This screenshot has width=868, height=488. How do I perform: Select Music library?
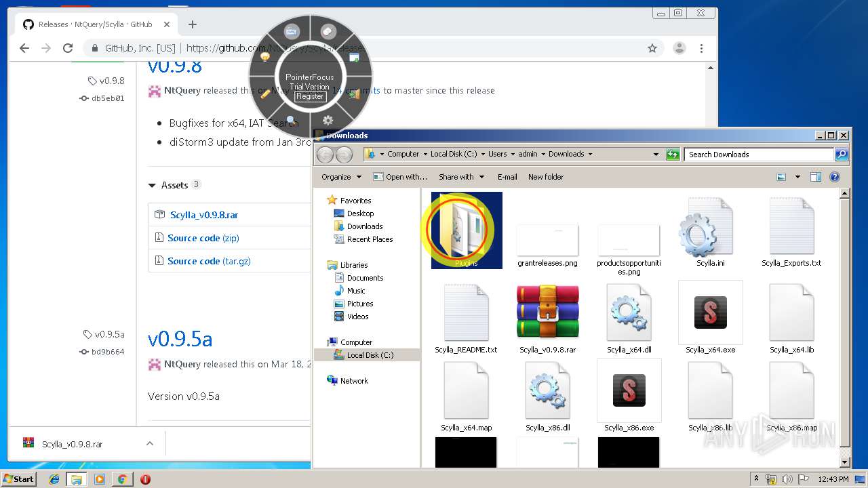coord(356,291)
